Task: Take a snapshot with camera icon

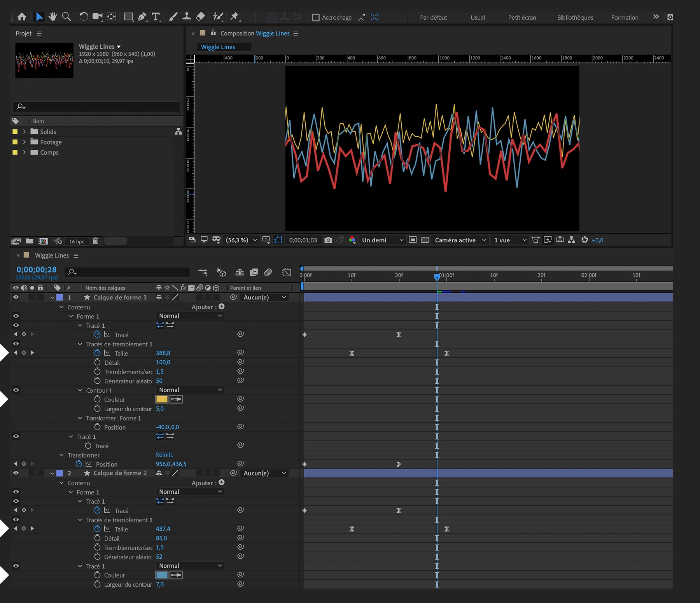Action: (x=328, y=240)
